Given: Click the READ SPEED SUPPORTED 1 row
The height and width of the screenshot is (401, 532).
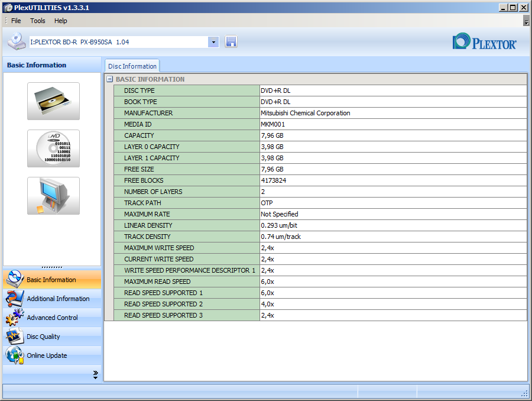Looking at the screenshot, I should (320, 293).
